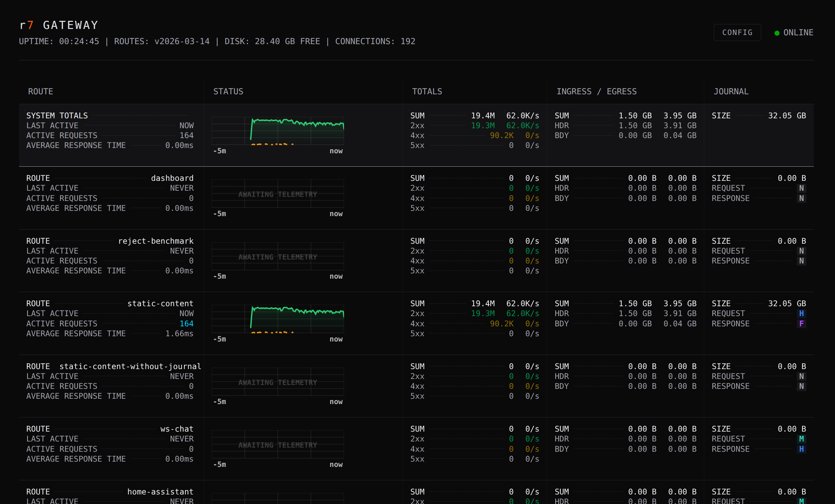Select the static-content route name
This screenshot has height=504, width=835.
[x=160, y=304]
